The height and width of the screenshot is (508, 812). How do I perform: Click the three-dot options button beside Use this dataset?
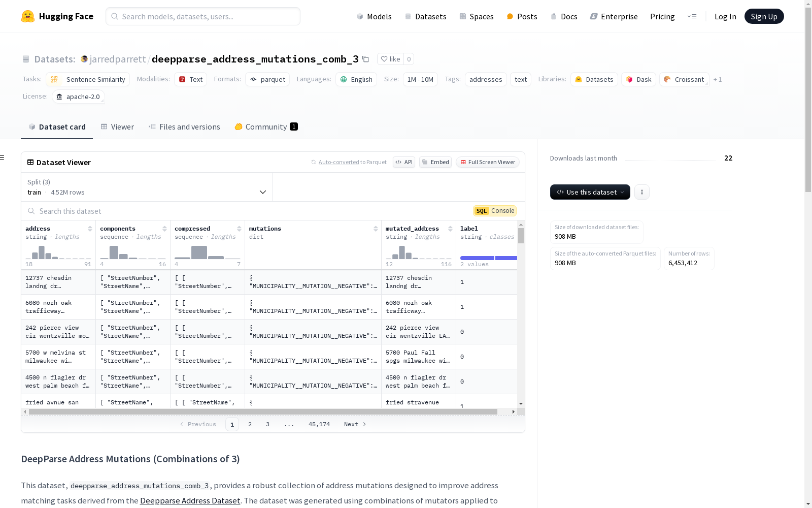pos(642,192)
